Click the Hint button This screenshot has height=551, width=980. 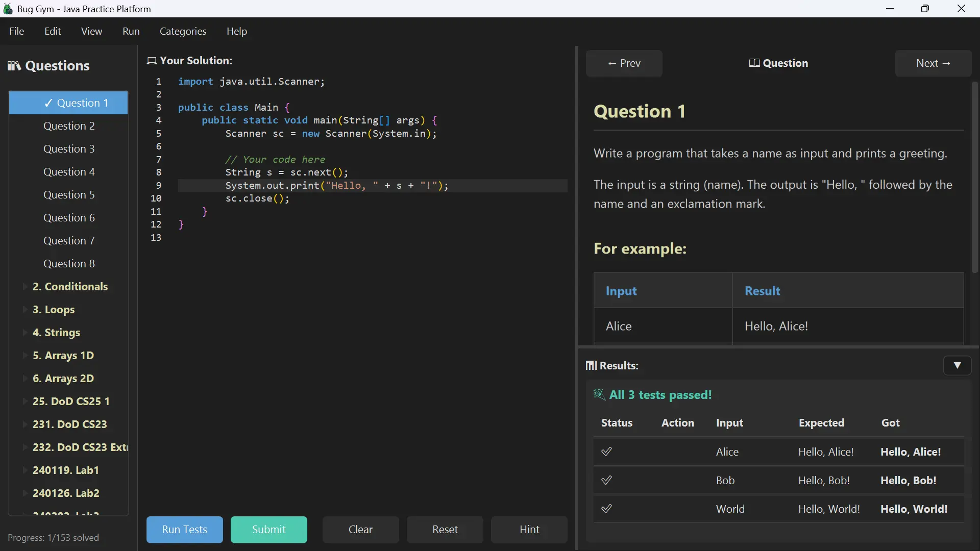pyautogui.click(x=529, y=530)
